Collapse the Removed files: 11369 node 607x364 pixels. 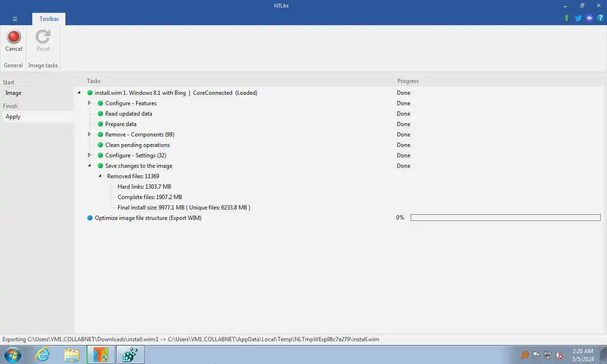tap(100, 176)
